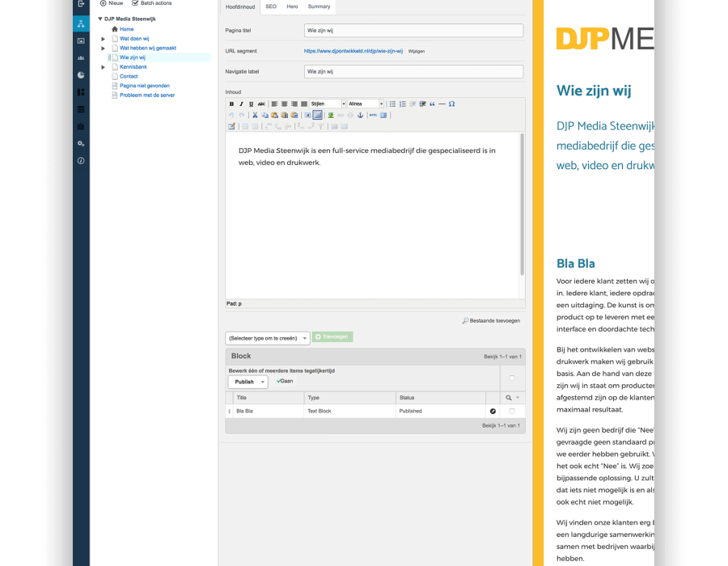Viewport: 728px width, 566px height.
Task: Expand the Kennisbank tree node
Action: tap(103, 67)
